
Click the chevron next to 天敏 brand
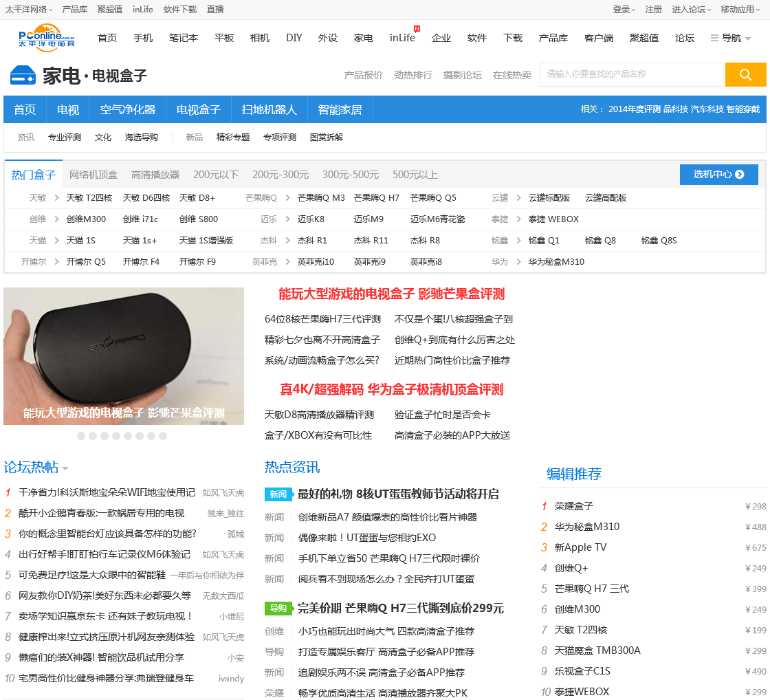tap(56, 197)
